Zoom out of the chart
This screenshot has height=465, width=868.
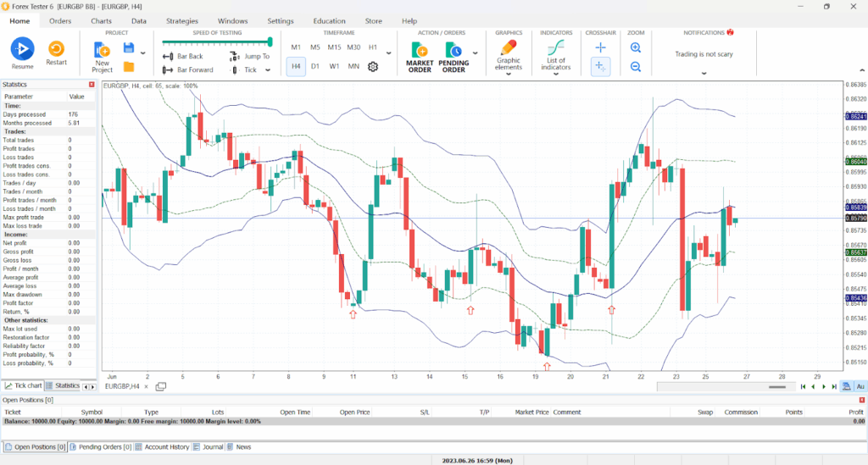point(636,67)
